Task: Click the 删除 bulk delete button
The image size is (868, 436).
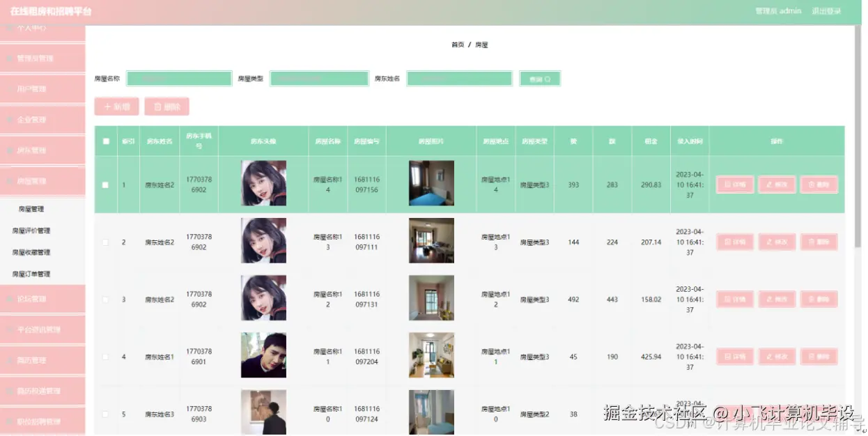Action: [x=167, y=107]
